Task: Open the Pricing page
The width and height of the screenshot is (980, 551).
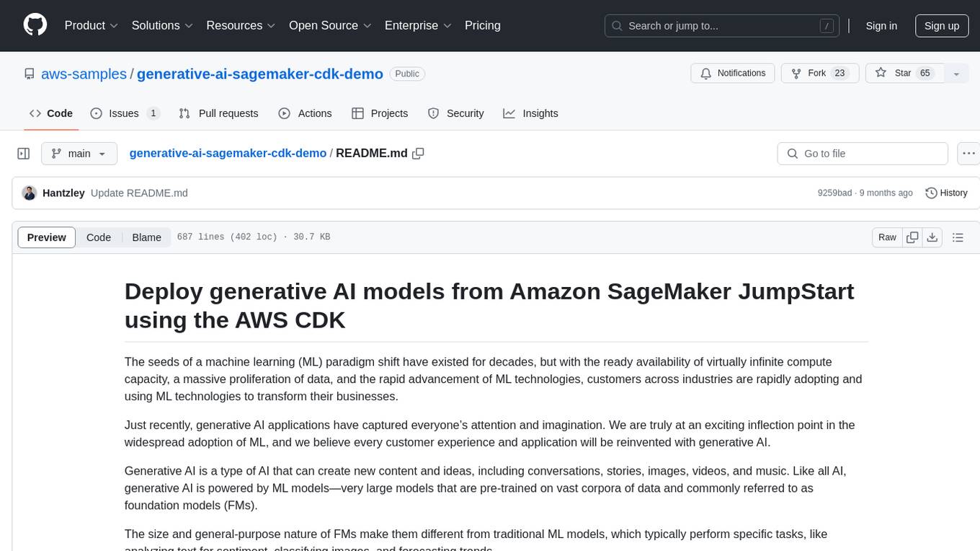Action: 483,25
